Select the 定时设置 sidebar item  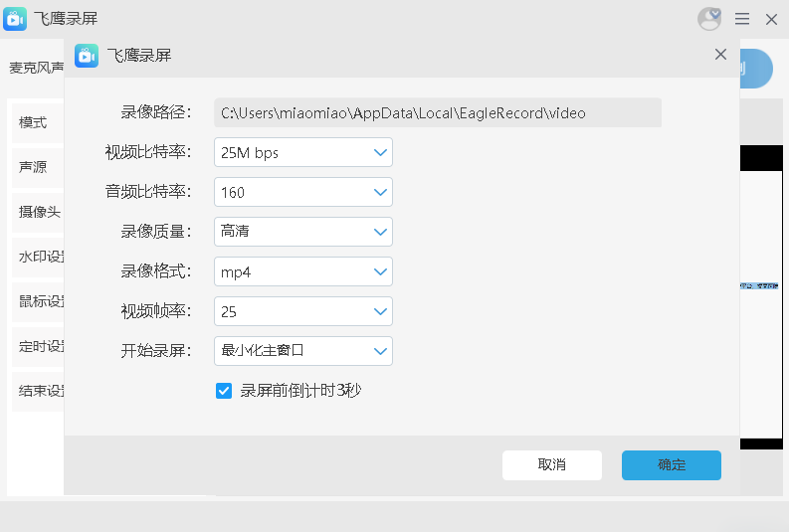point(40,347)
